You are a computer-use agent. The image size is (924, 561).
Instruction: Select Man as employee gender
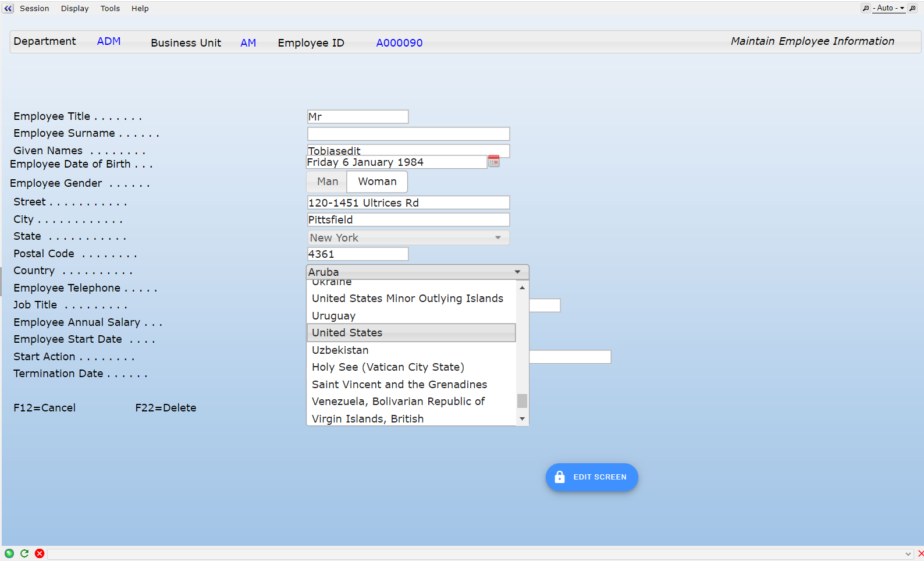coord(327,182)
